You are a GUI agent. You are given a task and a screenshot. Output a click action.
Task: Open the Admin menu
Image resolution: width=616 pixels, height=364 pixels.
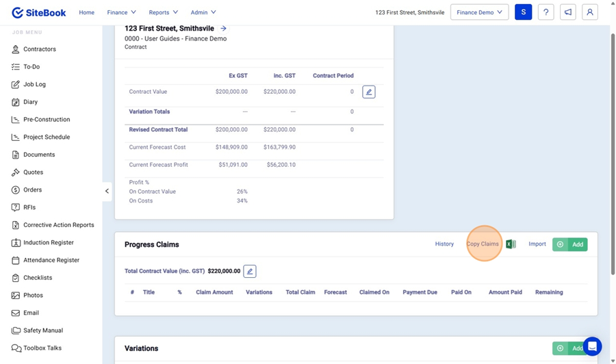point(203,12)
